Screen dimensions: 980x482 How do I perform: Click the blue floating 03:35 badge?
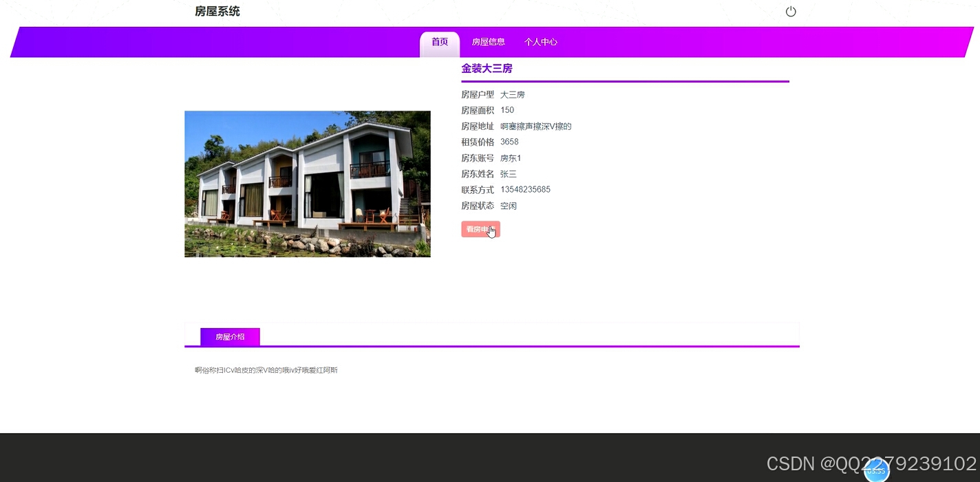click(875, 470)
